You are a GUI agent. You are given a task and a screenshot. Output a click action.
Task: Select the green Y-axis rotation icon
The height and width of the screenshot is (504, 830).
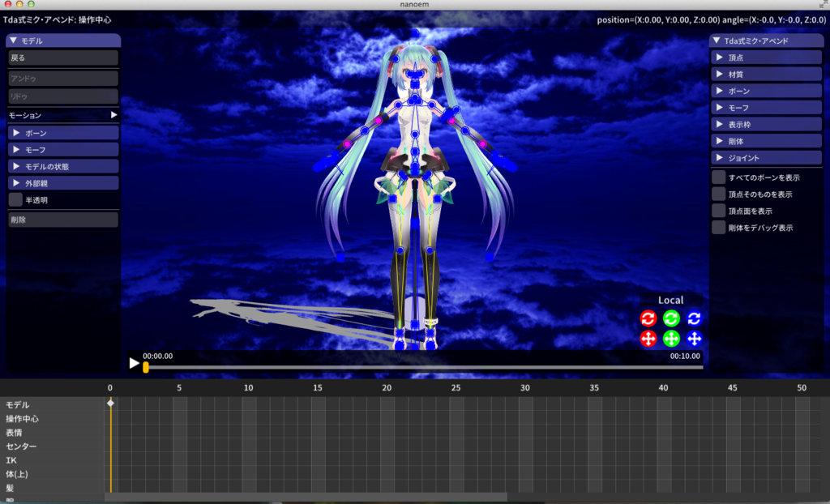point(670,318)
